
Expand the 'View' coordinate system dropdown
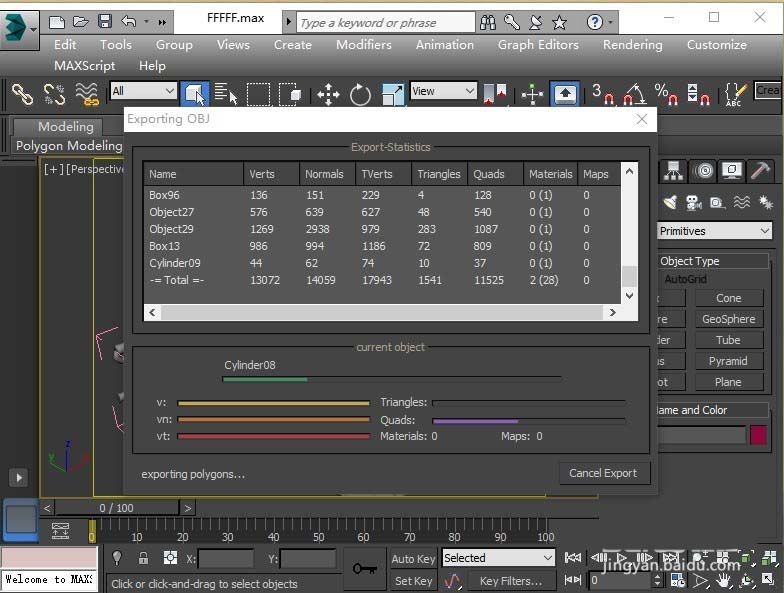[443, 91]
